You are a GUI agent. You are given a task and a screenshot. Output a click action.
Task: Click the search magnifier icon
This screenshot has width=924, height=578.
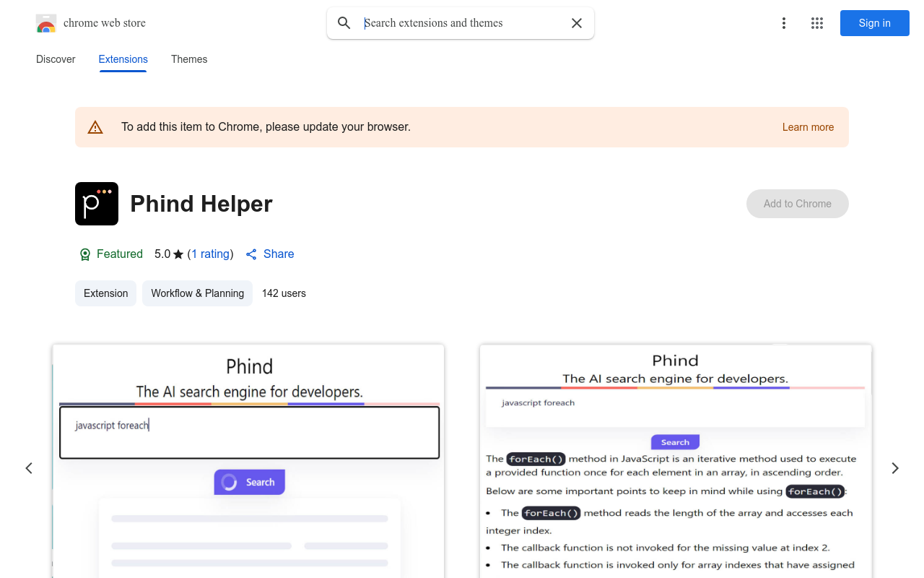pos(344,23)
